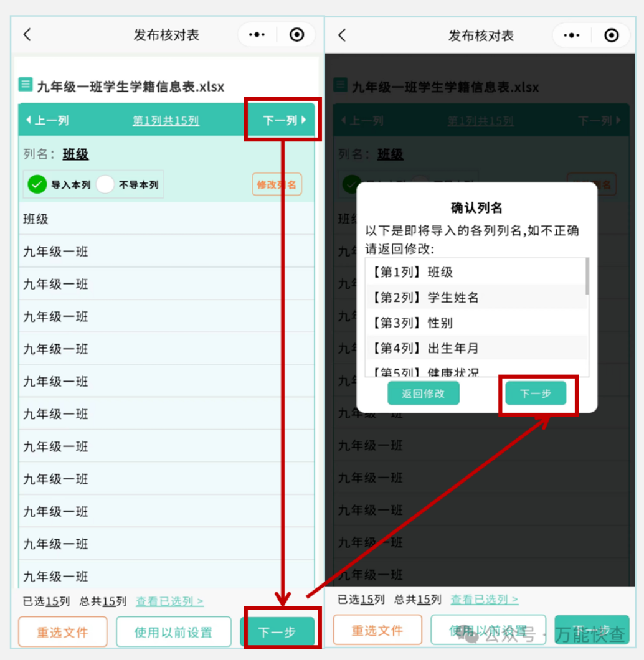Image resolution: width=644 pixels, height=660 pixels.
Task: Open 查看已选列 link in right screen
Action: 485,600
